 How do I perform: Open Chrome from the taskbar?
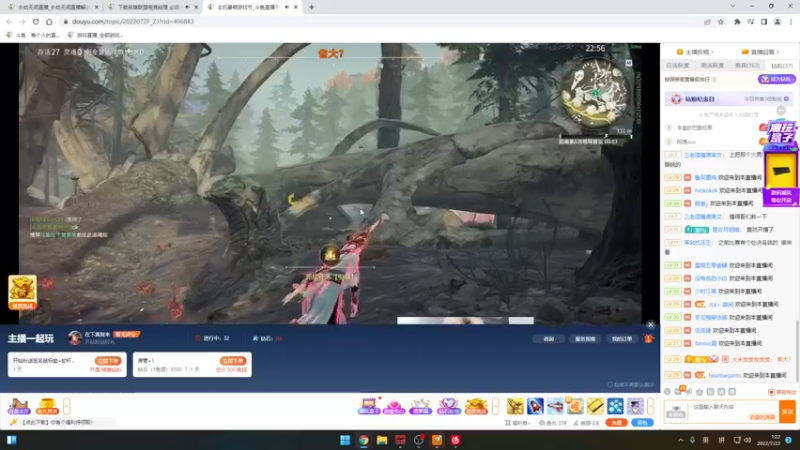click(364, 440)
